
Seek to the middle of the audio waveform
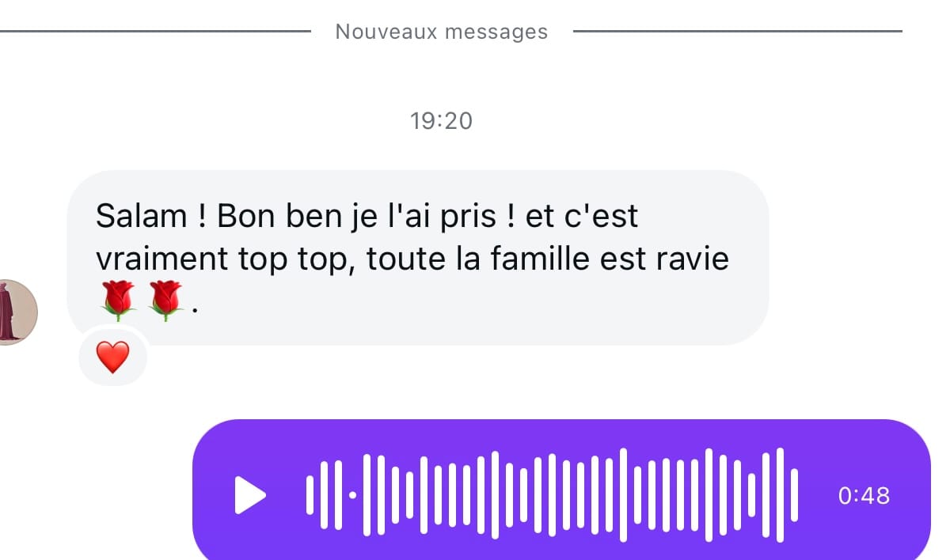(552, 495)
